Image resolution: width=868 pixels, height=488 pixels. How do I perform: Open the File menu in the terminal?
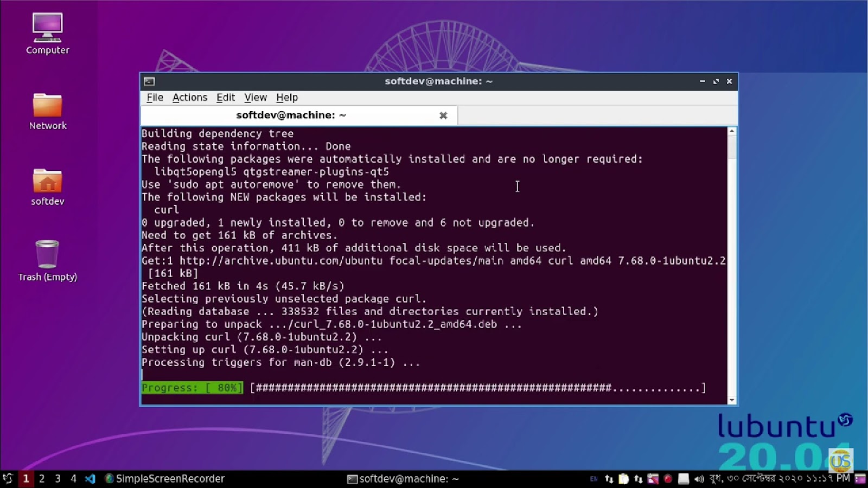[x=154, y=97]
